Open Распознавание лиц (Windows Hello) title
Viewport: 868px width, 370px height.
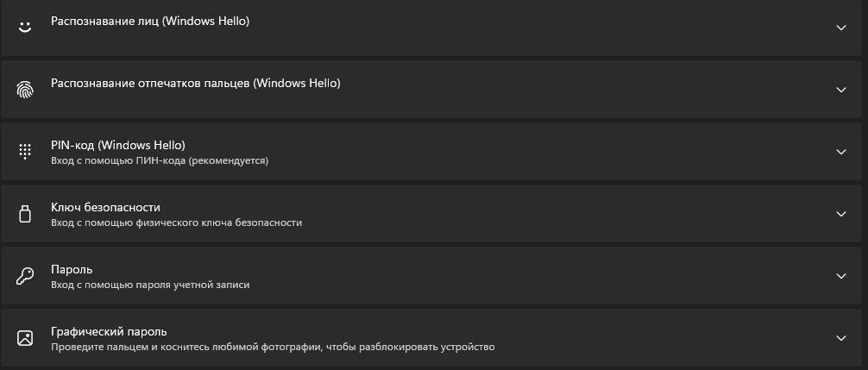click(x=150, y=21)
